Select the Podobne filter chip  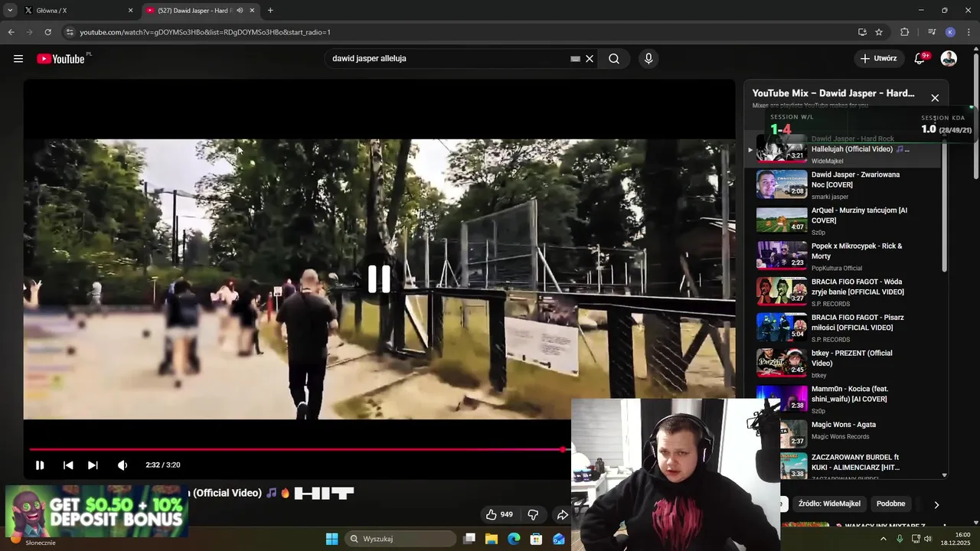click(890, 504)
